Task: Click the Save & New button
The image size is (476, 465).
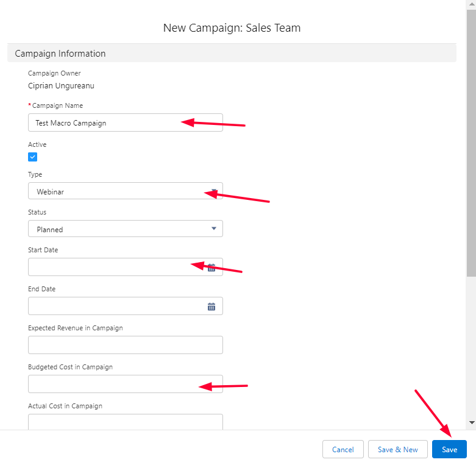Action: [397, 450]
